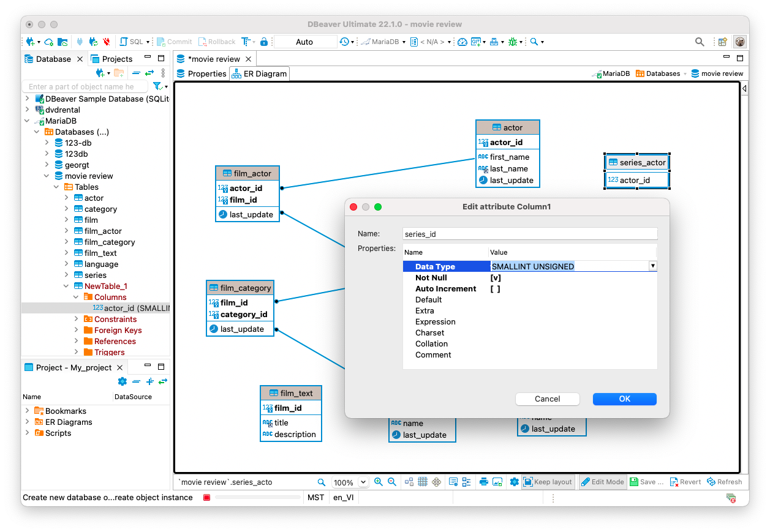The image size is (770, 532).
Task: Open diagram settings gear icon
Action: click(514, 482)
